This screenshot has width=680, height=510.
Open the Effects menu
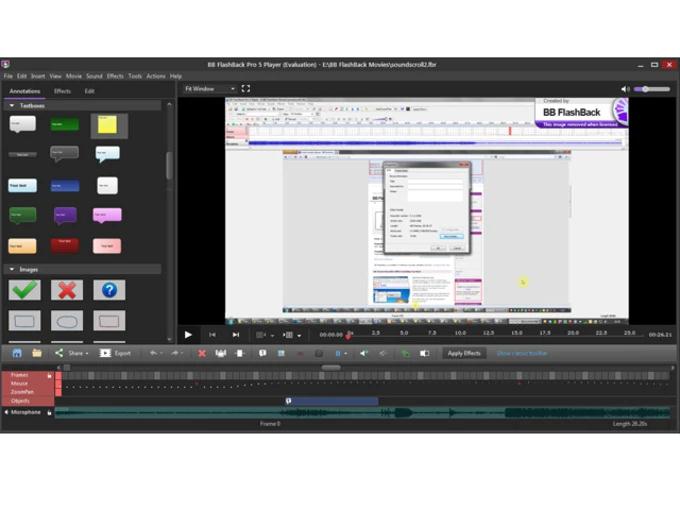[115, 76]
